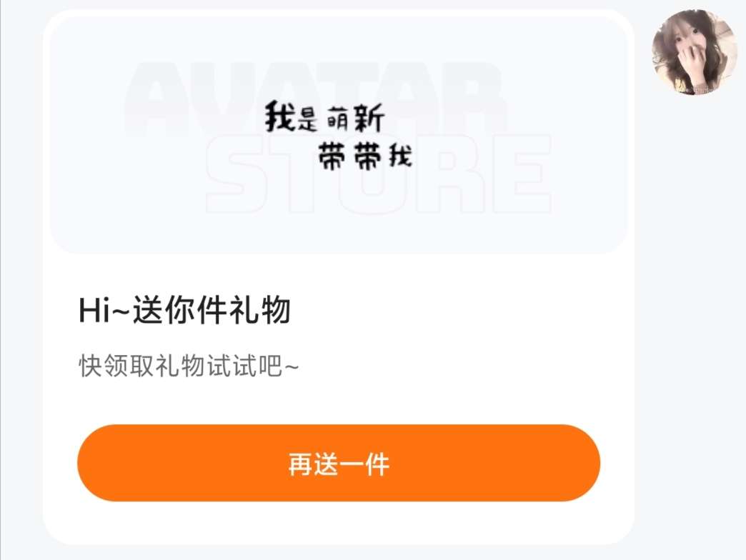The height and width of the screenshot is (560, 746).
Task: Click the word Hi in the title
Action: point(94,311)
